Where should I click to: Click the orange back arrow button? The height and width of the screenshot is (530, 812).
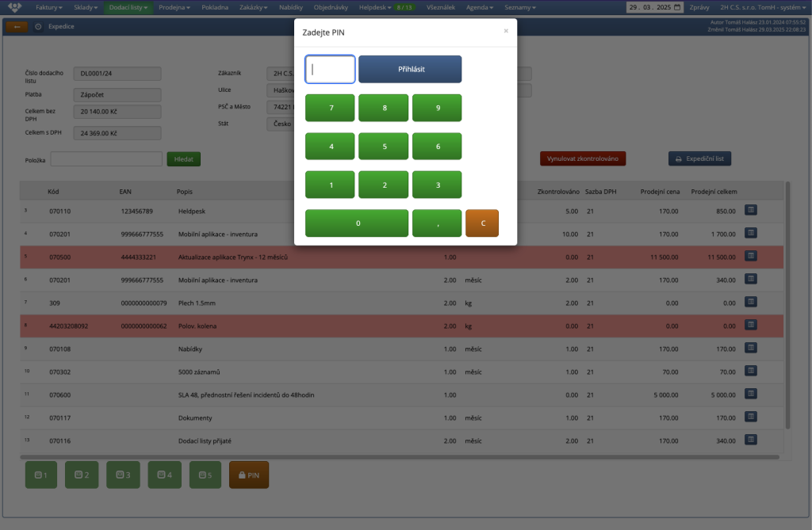(17, 26)
